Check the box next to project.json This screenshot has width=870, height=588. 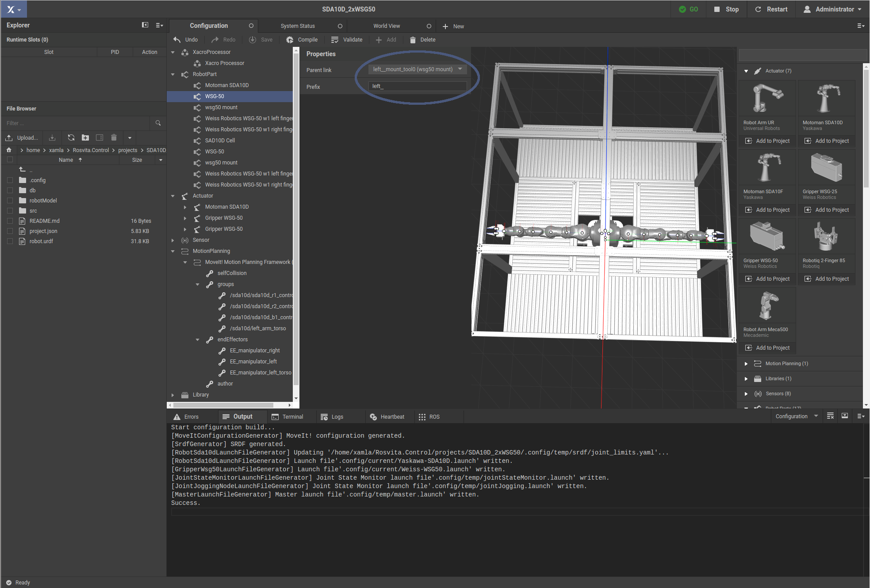click(x=10, y=231)
